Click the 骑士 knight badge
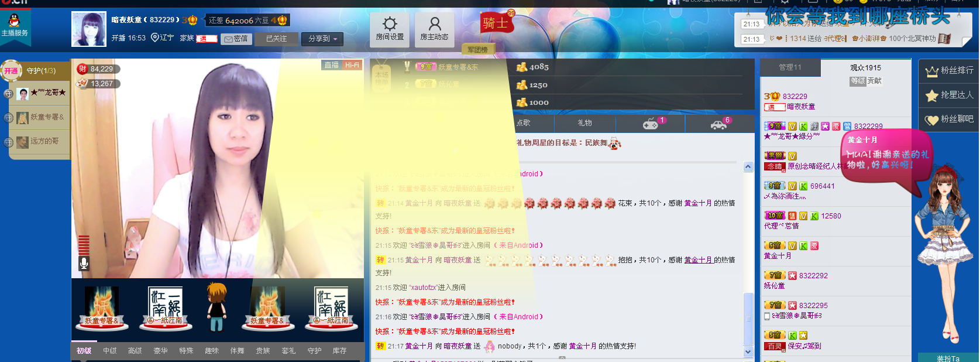The image size is (980, 362). point(496,23)
